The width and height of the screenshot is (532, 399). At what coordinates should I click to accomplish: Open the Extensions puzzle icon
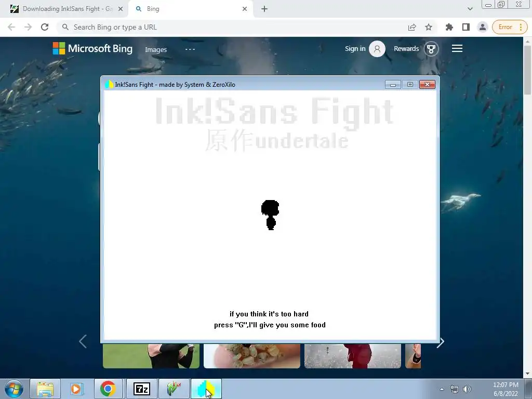tap(449, 27)
